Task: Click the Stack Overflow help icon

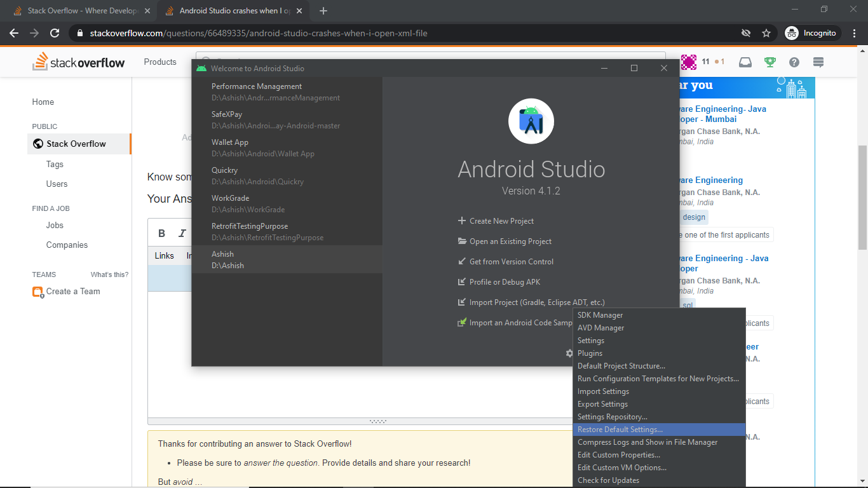Action: click(794, 62)
